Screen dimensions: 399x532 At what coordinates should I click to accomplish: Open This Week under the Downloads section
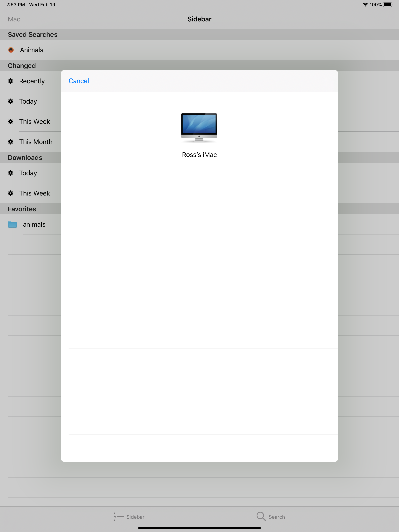coord(35,193)
